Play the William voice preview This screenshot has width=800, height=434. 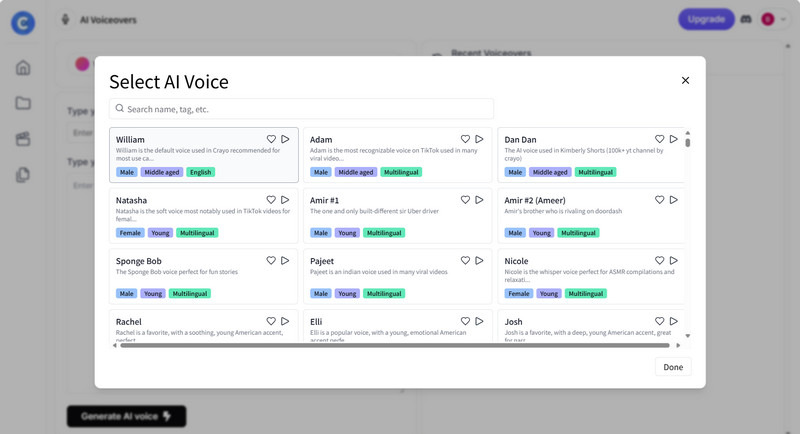click(x=285, y=139)
